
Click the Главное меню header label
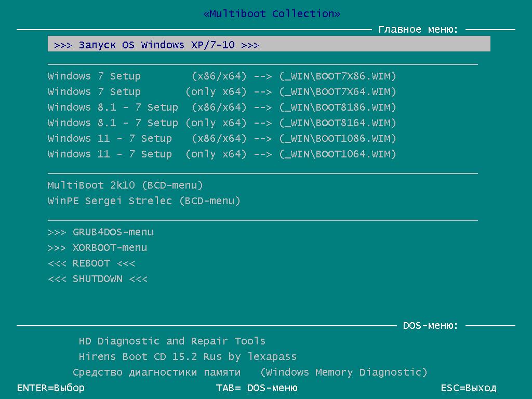click(x=418, y=30)
